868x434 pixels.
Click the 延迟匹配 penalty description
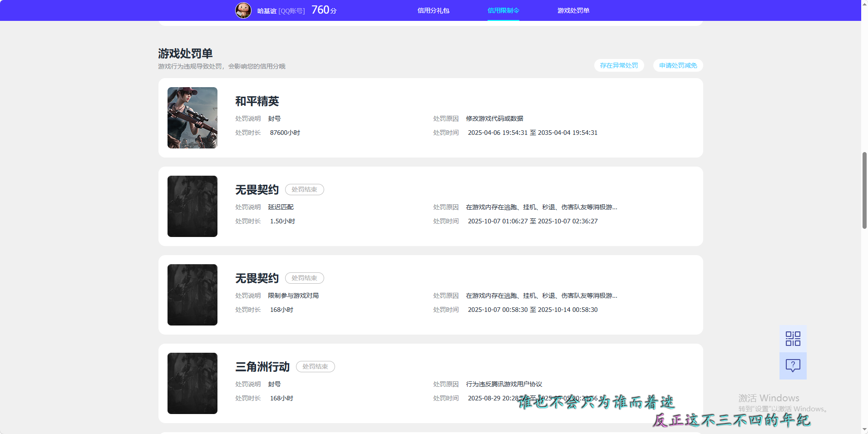(x=281, y=207)
